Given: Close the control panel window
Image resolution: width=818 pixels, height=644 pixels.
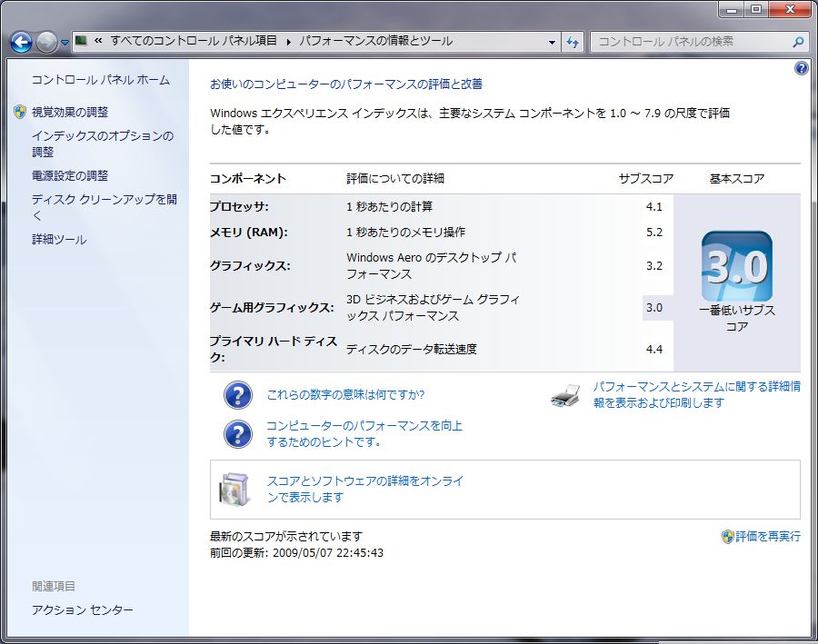Looking at the screenshot, I should pyautogui.click(x=791, y=10).
